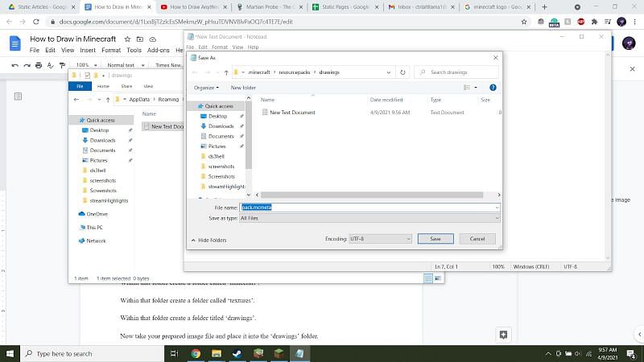Viewport: 644px width, 362px height.
Task: Click the change view icon in Save As
Action: pyautogui.click(x=467, y=87)
